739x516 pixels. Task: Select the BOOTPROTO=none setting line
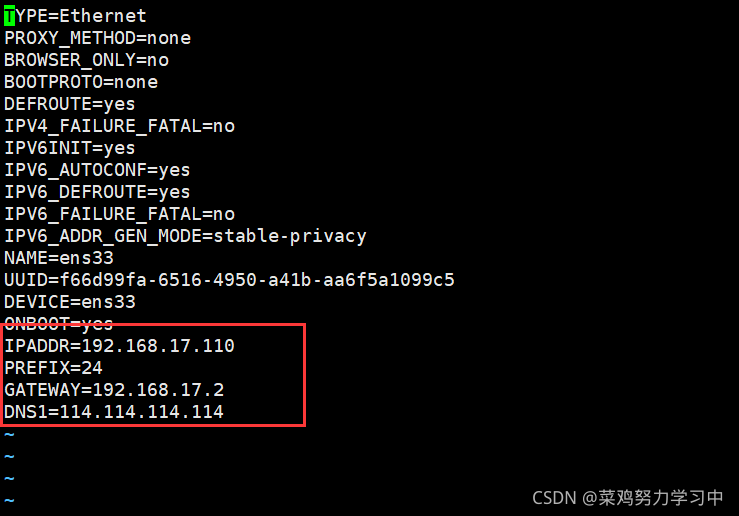[x=81, y=82]
